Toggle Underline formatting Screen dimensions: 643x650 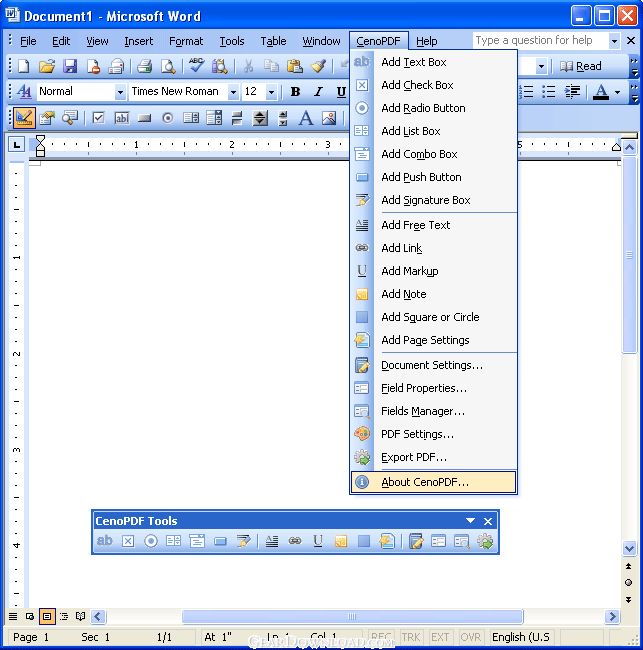pyautogui.click(x=341, y=92)
